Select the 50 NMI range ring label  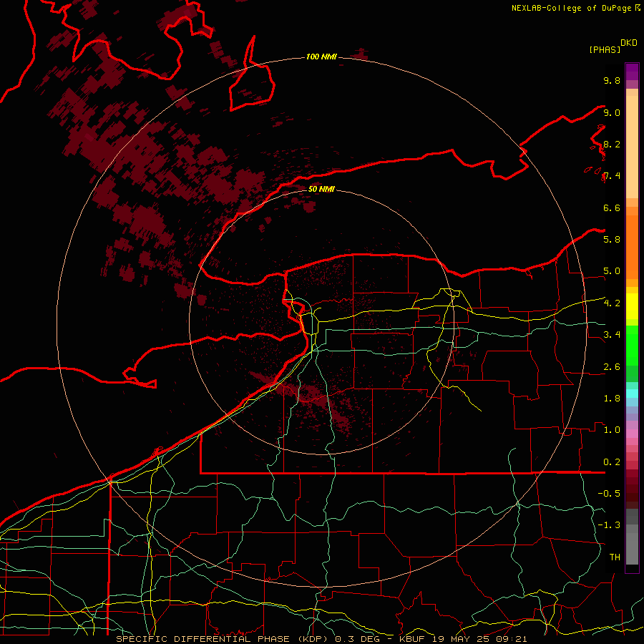pos(321,189)
